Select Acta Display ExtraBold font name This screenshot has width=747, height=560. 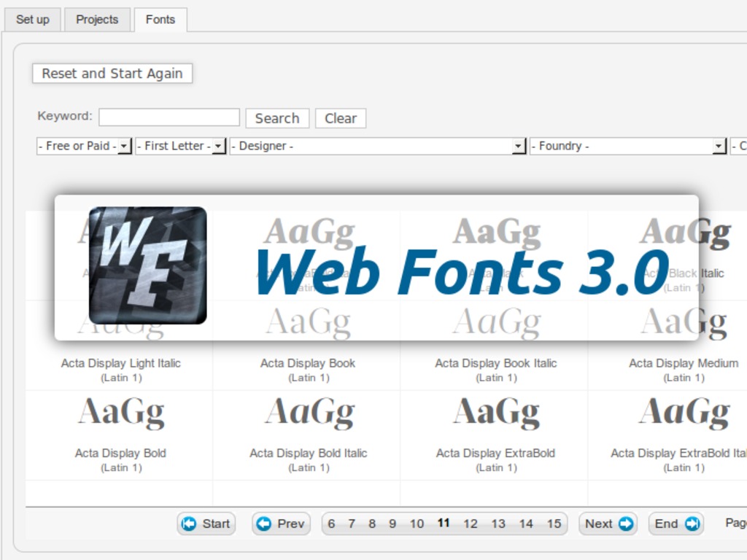[x=495, y=453]
